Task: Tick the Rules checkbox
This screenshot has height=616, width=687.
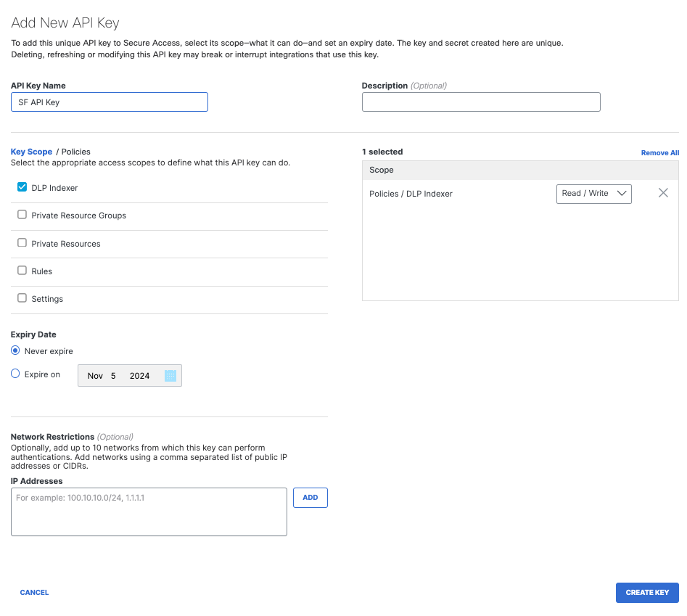Action: pos(22,271)
